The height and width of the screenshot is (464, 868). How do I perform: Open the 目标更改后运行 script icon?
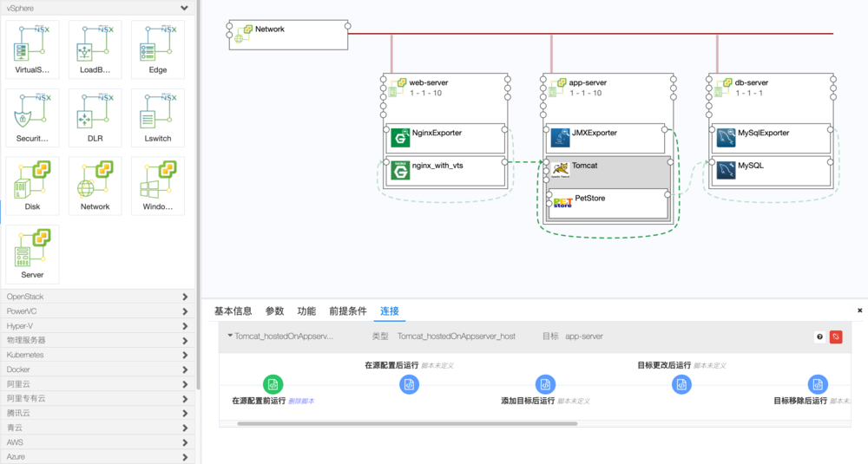[x=681, y=384]
